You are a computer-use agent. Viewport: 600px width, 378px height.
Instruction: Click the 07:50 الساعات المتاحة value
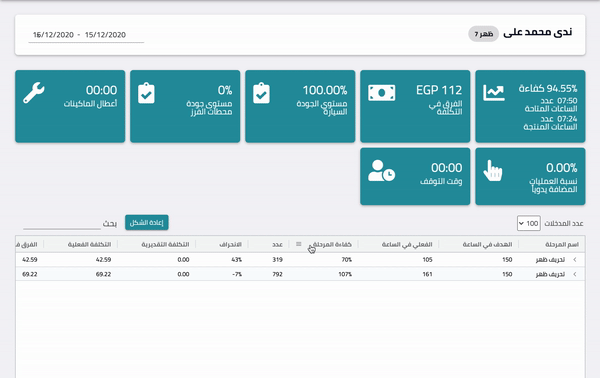567,101
